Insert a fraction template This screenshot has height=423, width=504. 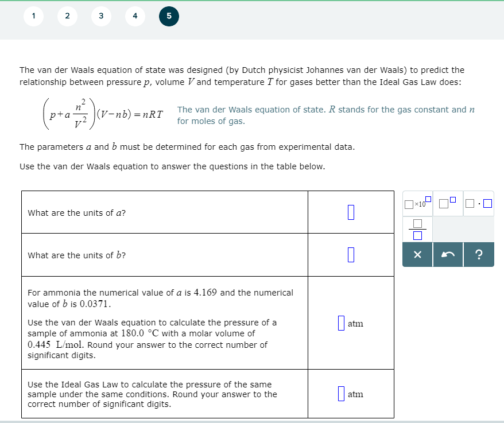[x=417, y=229]
